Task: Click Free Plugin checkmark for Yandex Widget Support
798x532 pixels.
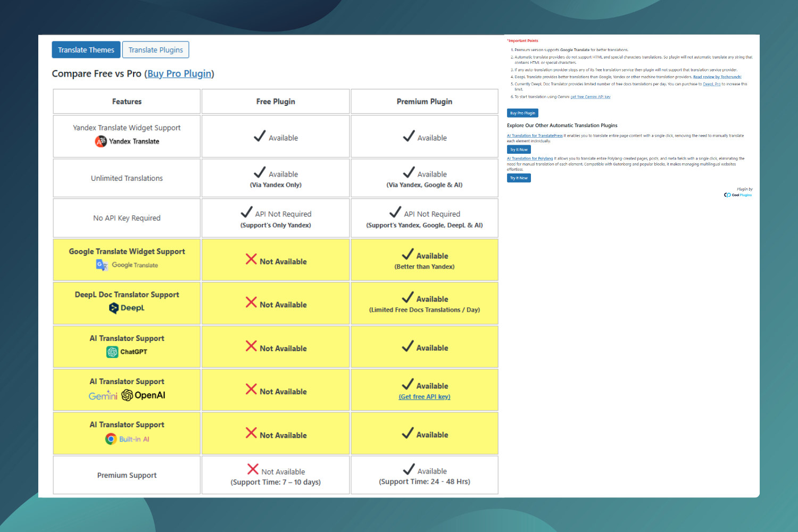Action: 260,136
